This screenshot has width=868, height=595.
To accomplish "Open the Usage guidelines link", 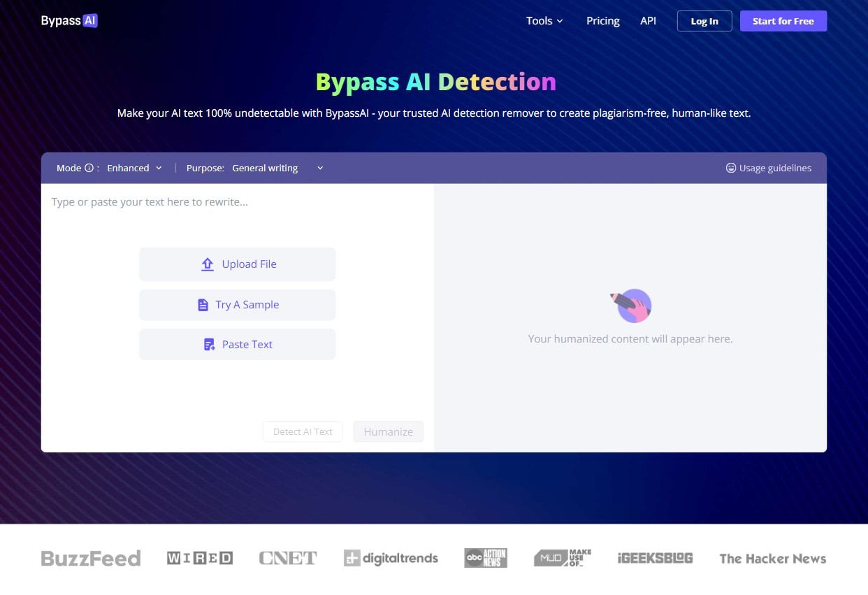I will (x=776, y=168).
